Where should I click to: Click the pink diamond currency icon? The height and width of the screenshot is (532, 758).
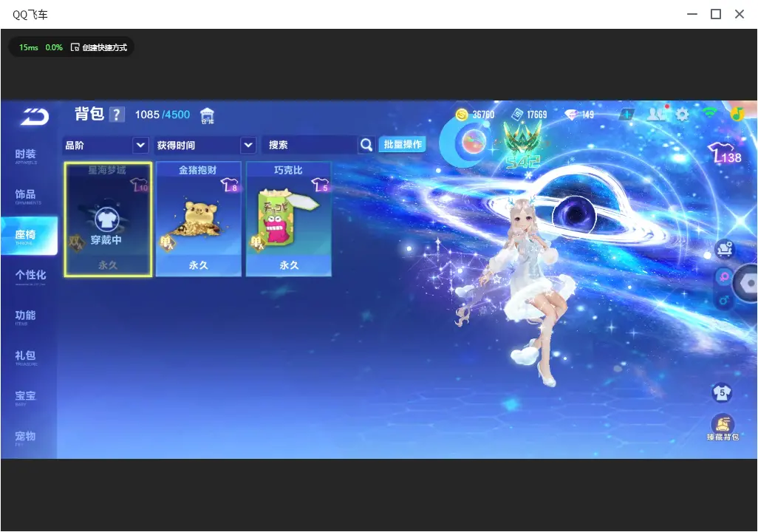[572, 115]
